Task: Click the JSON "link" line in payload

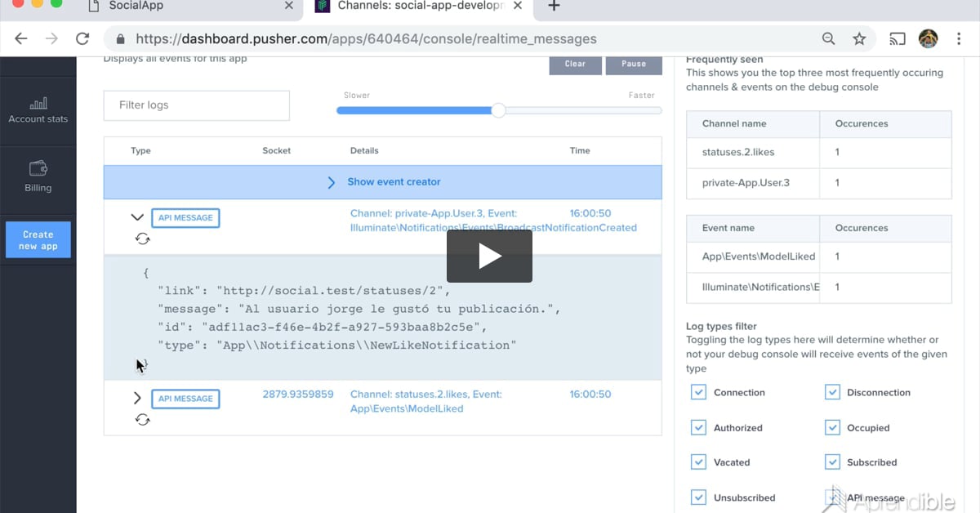Action: (304, 291)
